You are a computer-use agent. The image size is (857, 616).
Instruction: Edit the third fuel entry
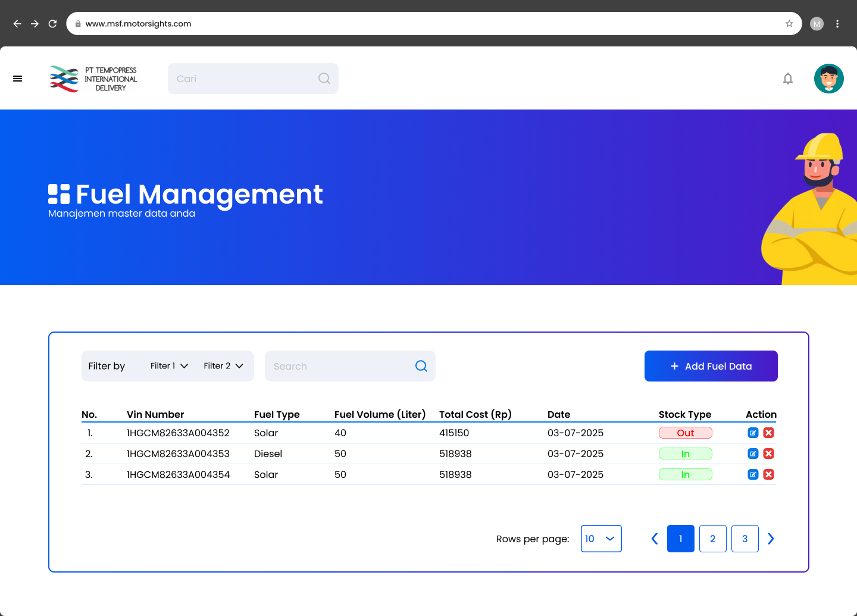[x=753, y=474]
